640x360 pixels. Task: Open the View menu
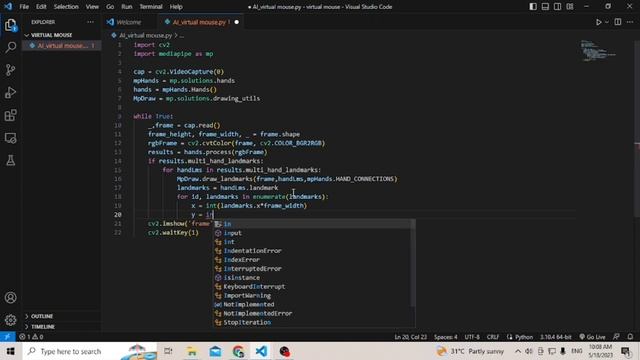(x=92, y=7)
